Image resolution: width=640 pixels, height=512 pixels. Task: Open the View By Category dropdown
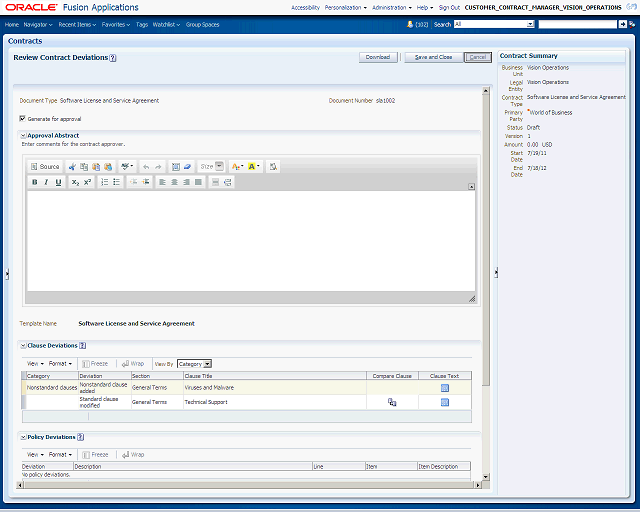[x=194, y=364]
